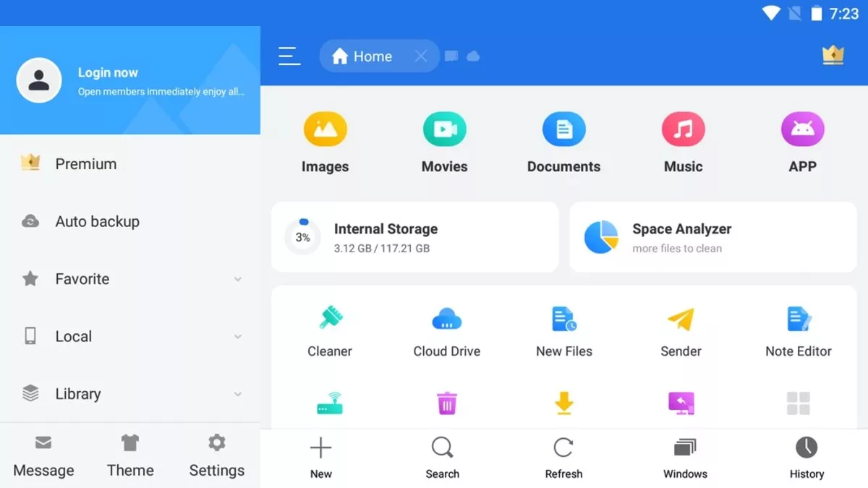Tap the 3% storage usage ring
Viewport: 868px width, 488px height.
[x=302, y=236]
